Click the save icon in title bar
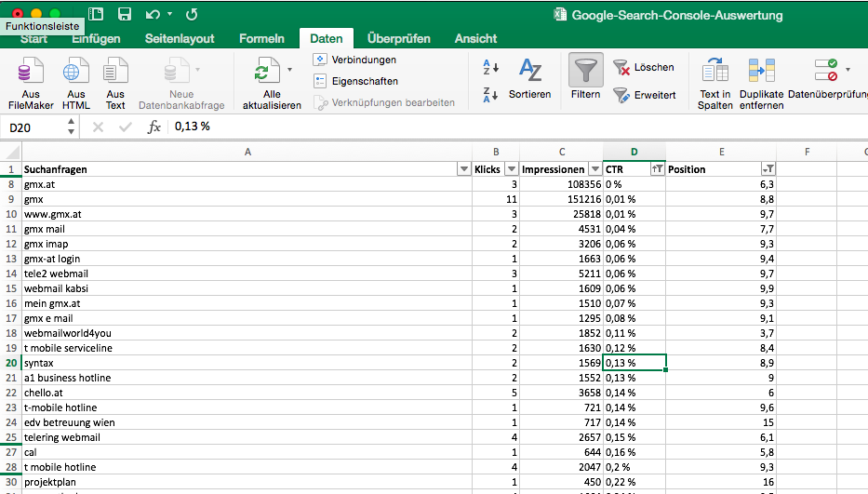 [x=125, y=15]
